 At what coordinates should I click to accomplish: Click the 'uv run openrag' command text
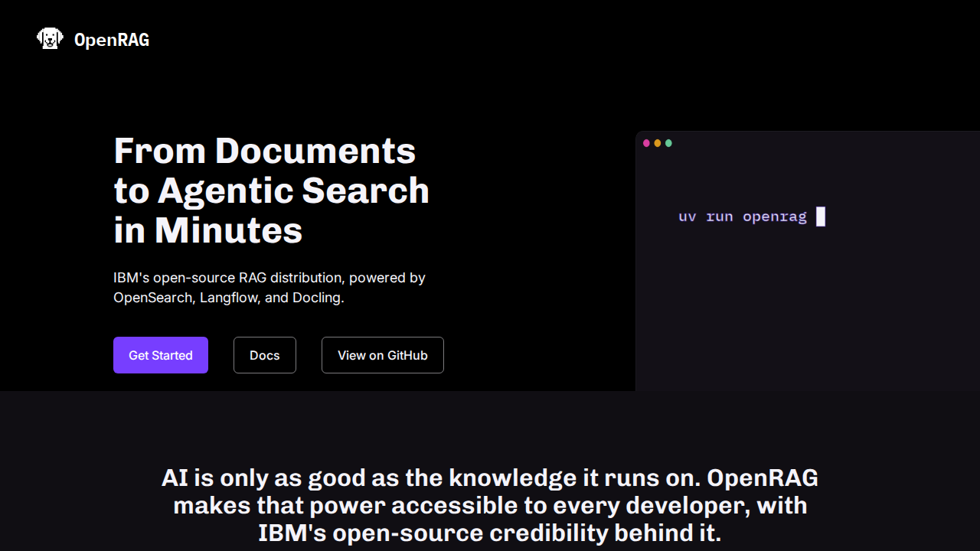click(742, 217)
